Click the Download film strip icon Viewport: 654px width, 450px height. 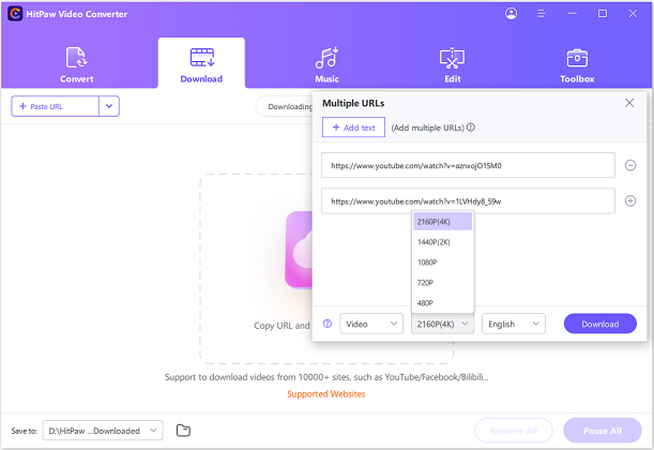click(202, 58)
